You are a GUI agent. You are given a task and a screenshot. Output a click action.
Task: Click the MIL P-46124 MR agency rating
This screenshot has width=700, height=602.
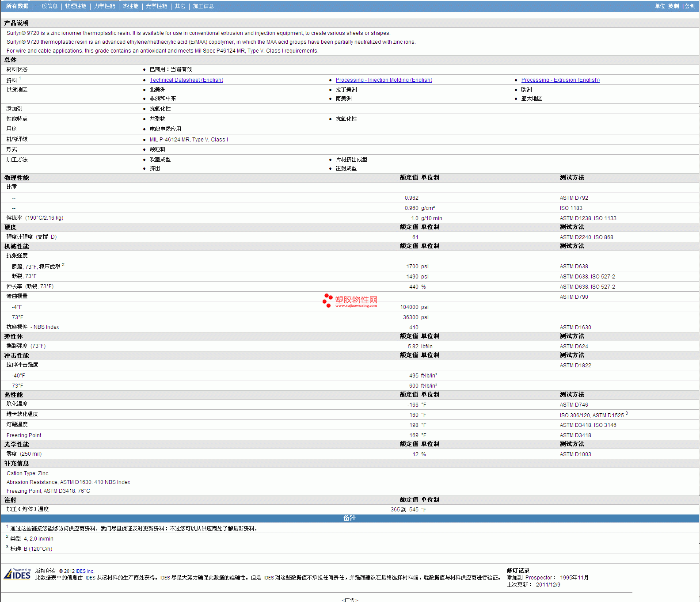[x=189, y=140]
